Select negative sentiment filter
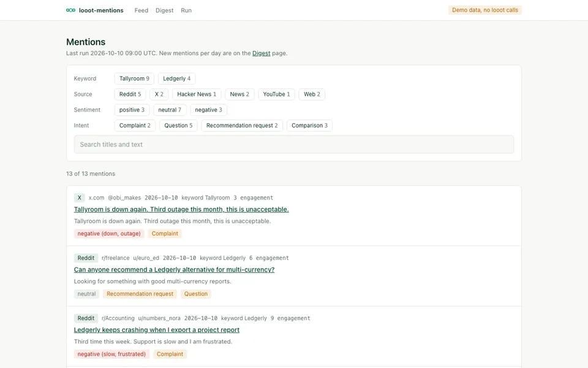The width and height of the screenshot is (588, 368). coord(208,110)
